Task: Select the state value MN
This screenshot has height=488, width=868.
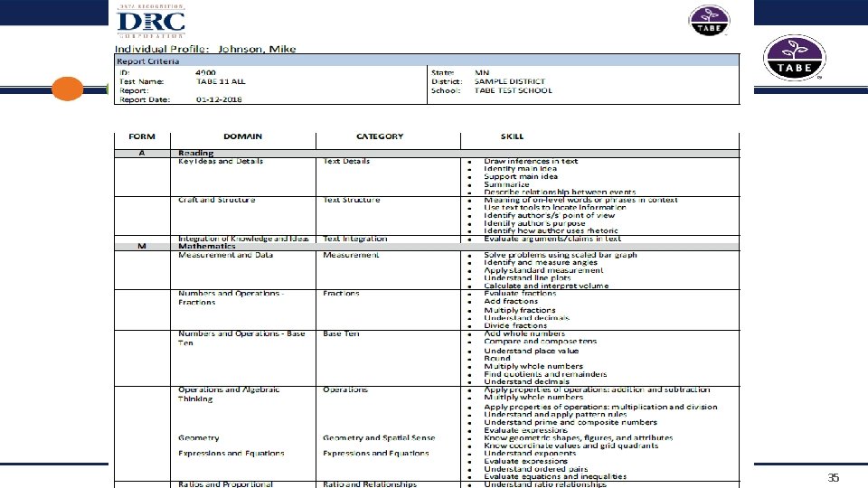Action: (x=482, y=72)
